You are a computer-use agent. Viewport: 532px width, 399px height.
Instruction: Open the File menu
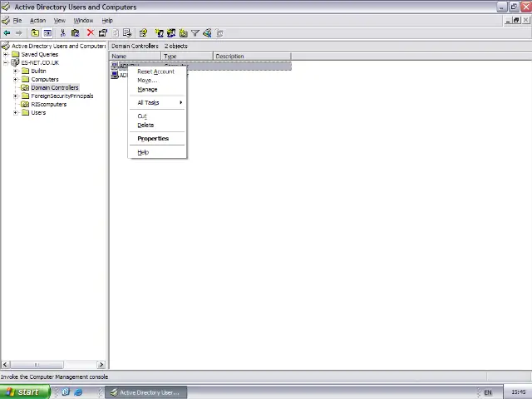17,20
